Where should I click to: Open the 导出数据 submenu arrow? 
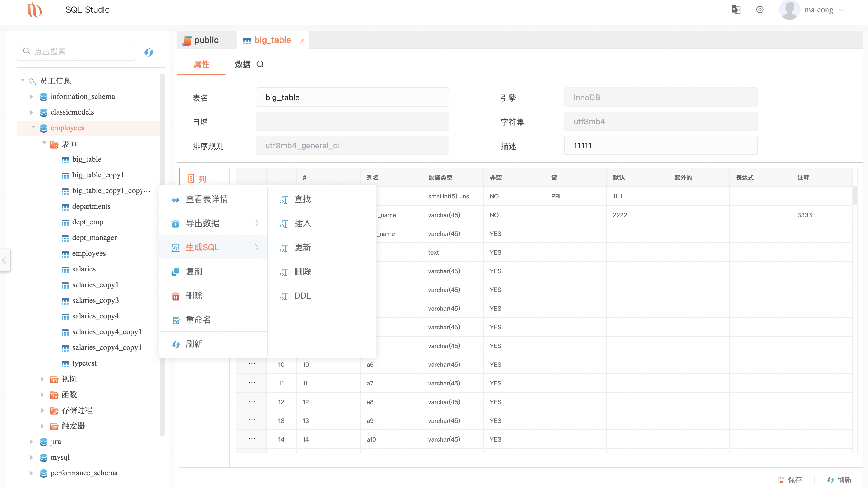(258, 223)
